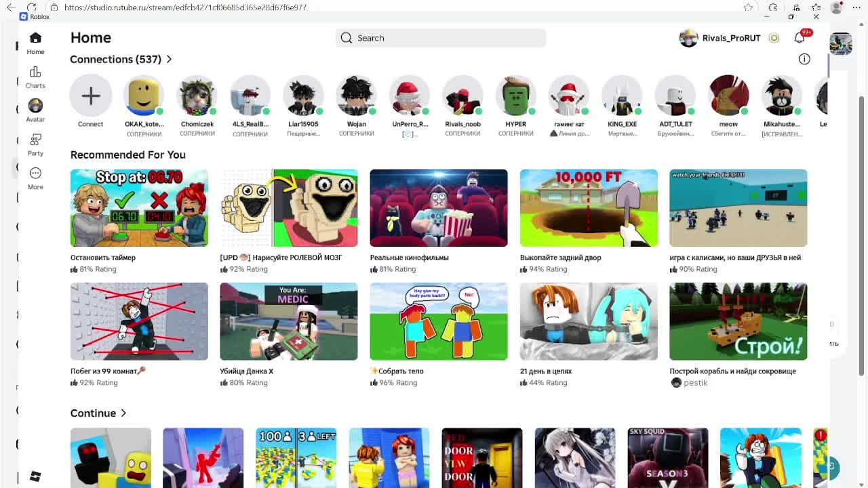Click the Roblox tab in browser

coord(35,17)
